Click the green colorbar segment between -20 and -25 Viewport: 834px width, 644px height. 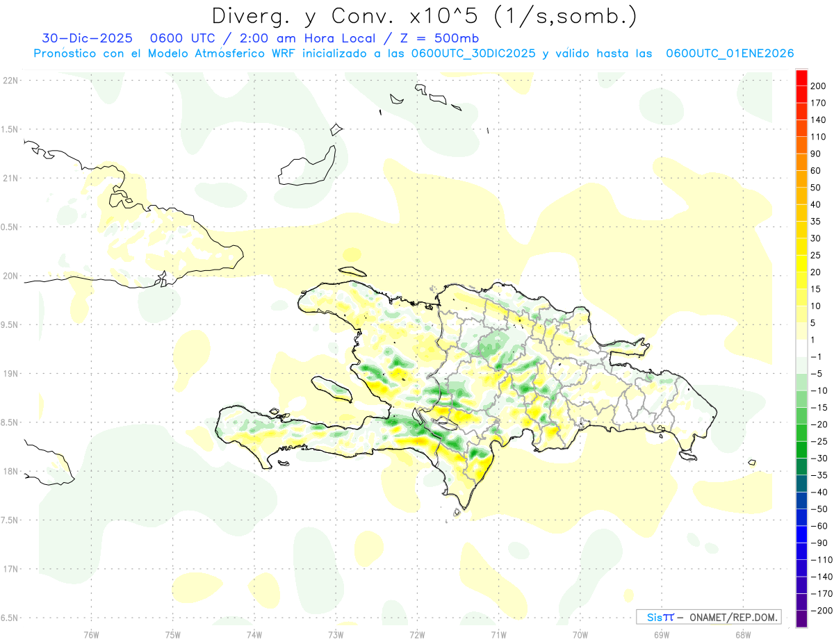coord(801,433)
